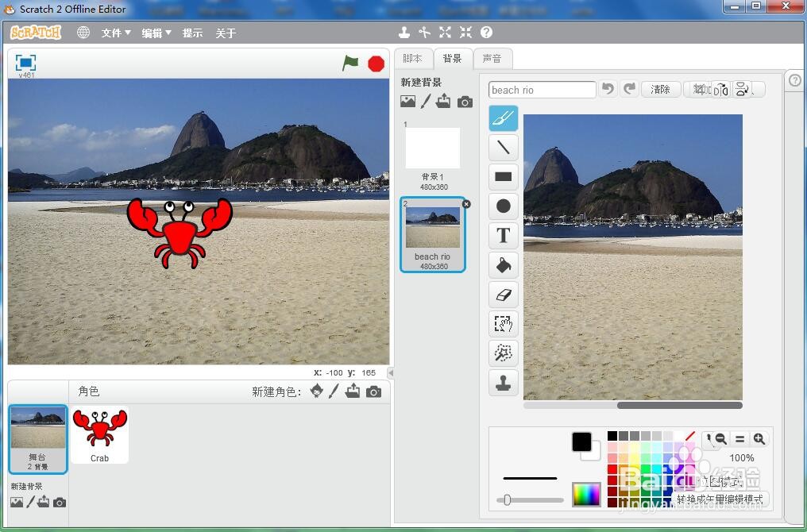Zoom in the paint canvas
Screen dimensions: 807x532
click(x=759, y=439)
